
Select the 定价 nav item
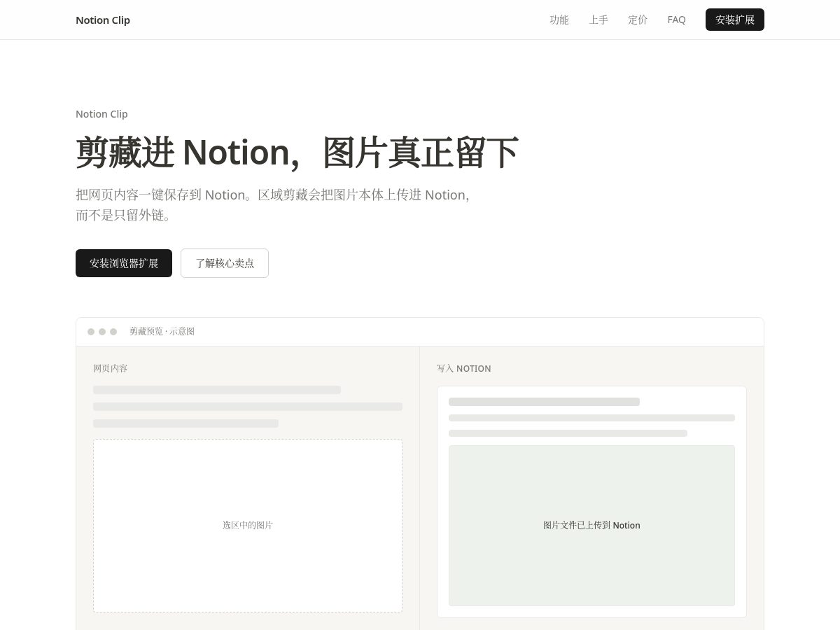point(638,20)
